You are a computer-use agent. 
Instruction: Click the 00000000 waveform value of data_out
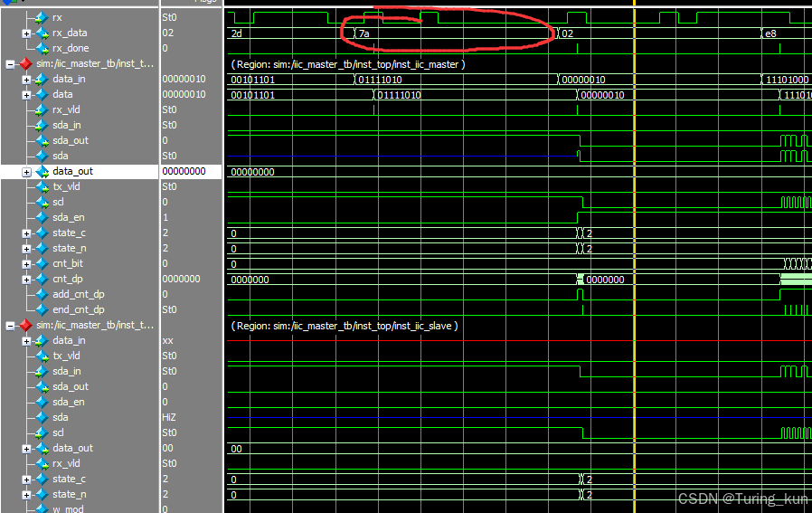[x=252, y=172]
